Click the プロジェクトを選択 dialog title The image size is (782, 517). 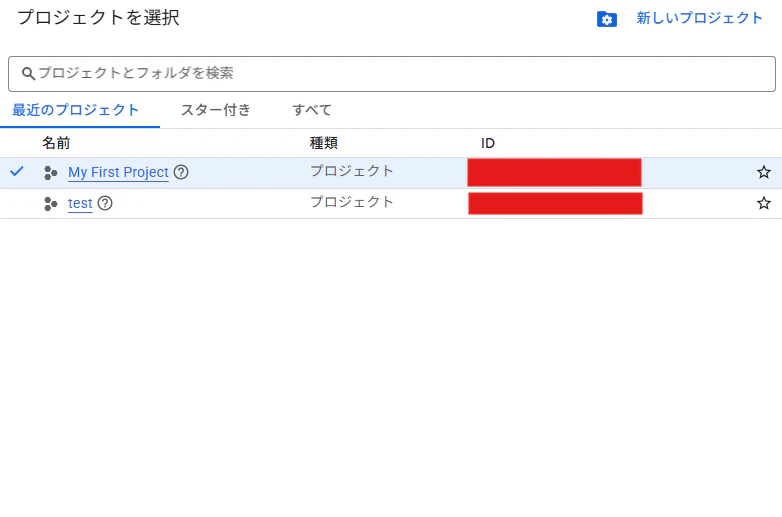[98, 17]
